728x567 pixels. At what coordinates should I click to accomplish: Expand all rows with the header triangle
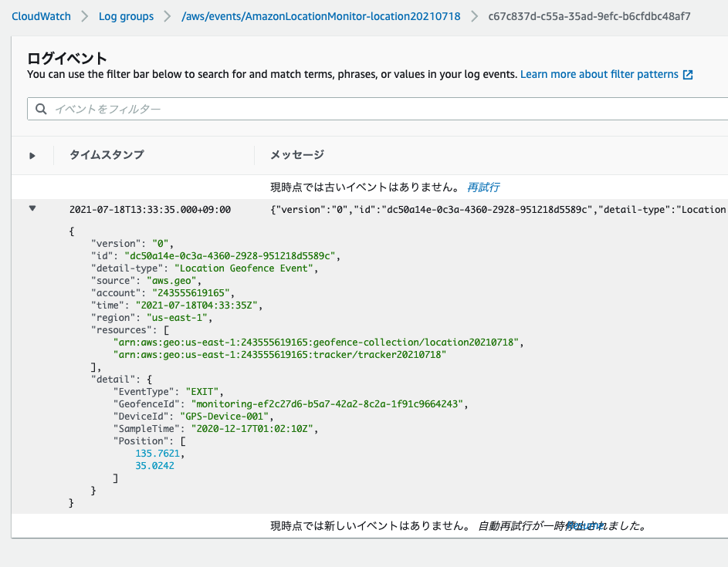(x=32, y=155)
